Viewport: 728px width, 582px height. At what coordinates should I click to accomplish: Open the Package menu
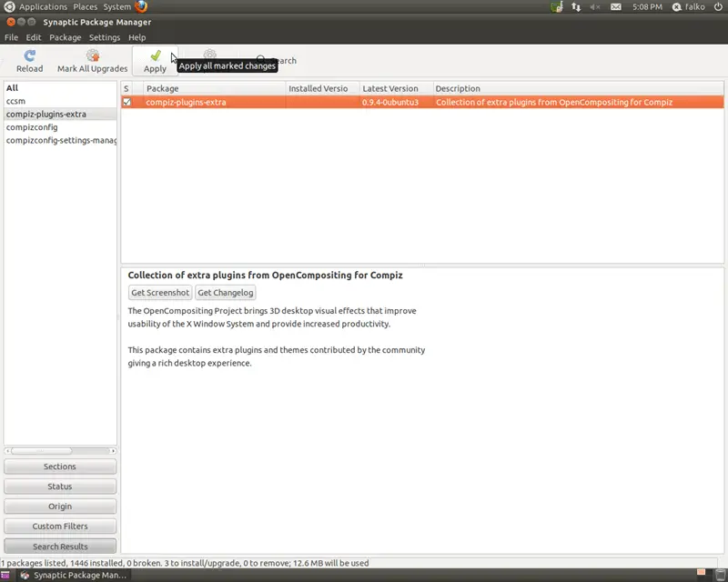[x=65, y=37]
